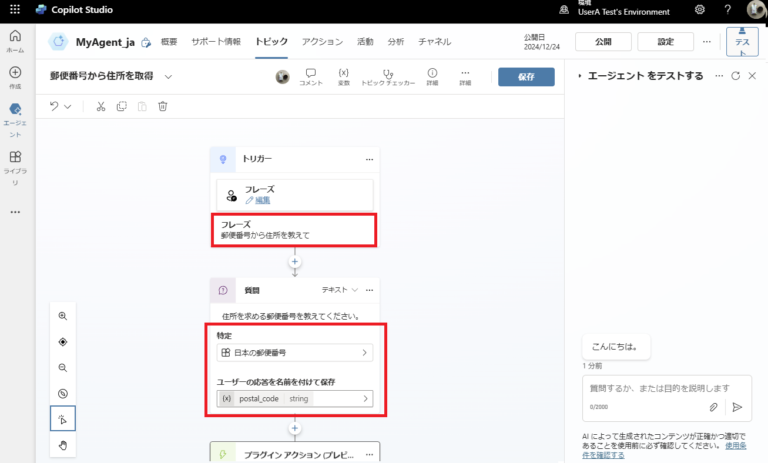This screenshot has width=768, height=463.
Task: Open the undo history dropdown arrow
Action: click(68, 106)
